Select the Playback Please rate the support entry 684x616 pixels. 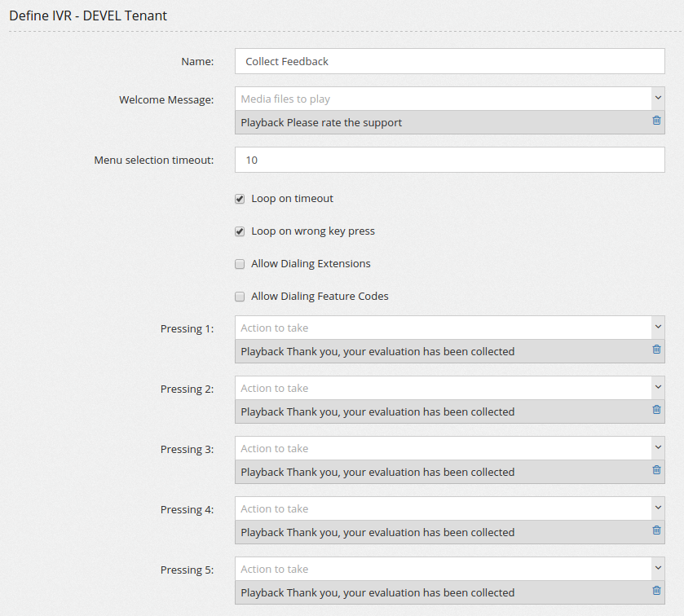pyautogui.click(x=321, y=123)
